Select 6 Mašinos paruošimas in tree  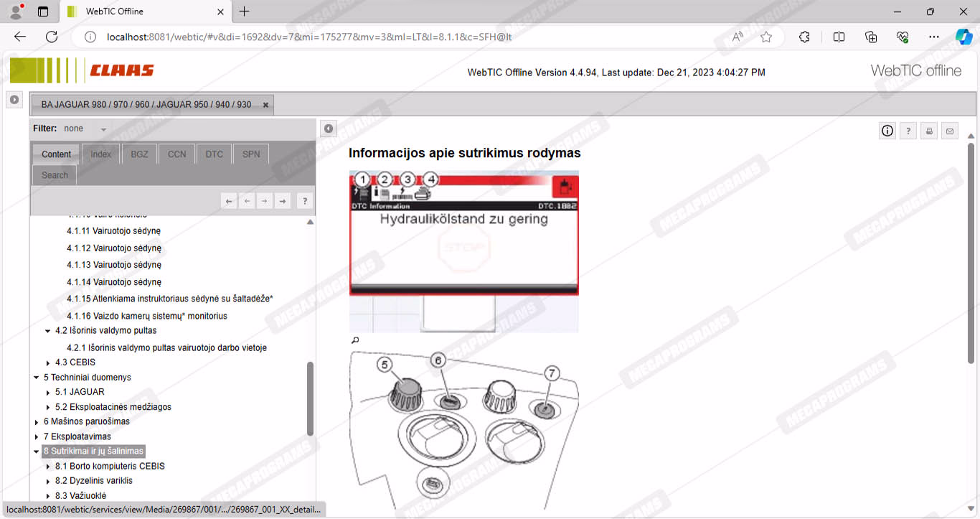(86, 421)
